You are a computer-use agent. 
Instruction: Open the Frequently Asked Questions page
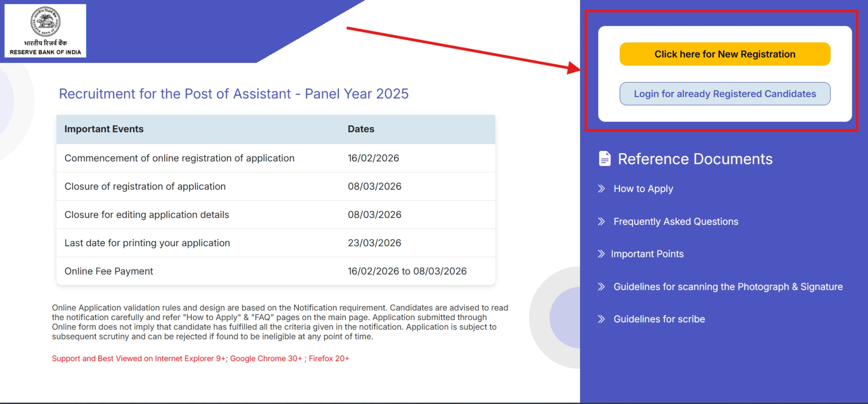(676, 221)
